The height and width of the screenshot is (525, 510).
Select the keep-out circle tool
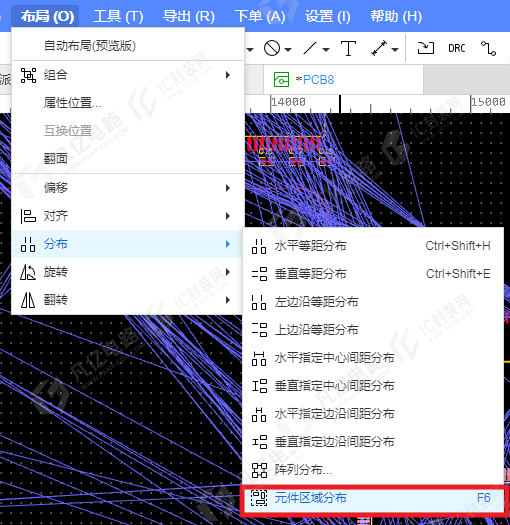point(272,48)
